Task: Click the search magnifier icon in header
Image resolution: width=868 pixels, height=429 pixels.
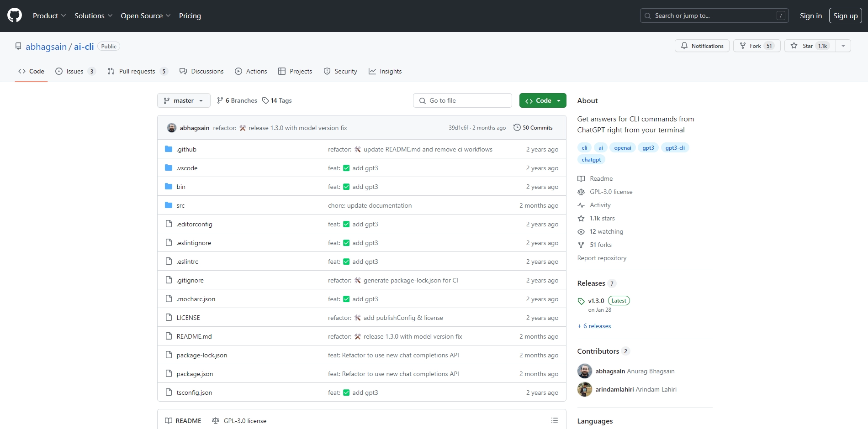Action: pyautogui.click(x=648, y=16)
